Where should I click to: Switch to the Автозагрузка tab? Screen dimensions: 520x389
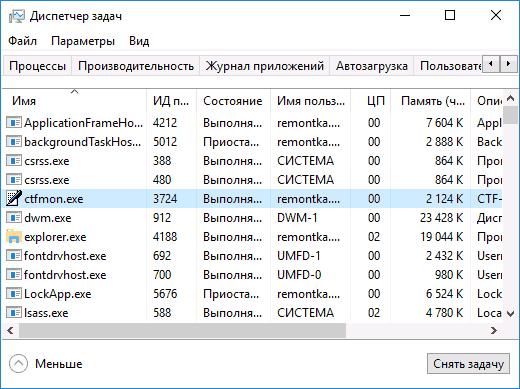pos(372,66)
